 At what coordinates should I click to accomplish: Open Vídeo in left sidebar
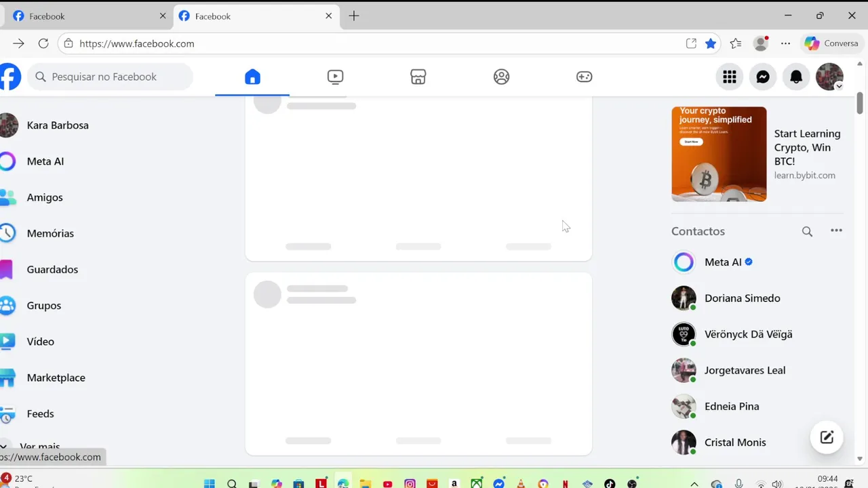(41, 342)
